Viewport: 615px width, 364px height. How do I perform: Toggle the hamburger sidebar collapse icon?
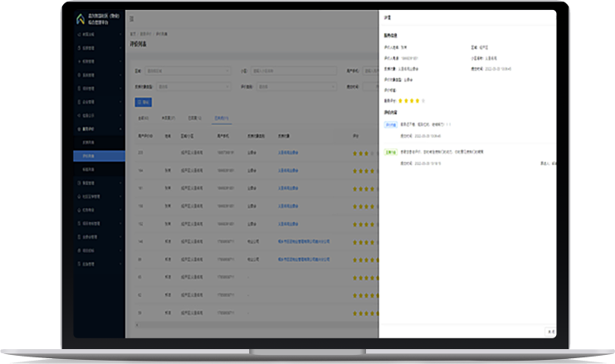[x=132, y=18]
